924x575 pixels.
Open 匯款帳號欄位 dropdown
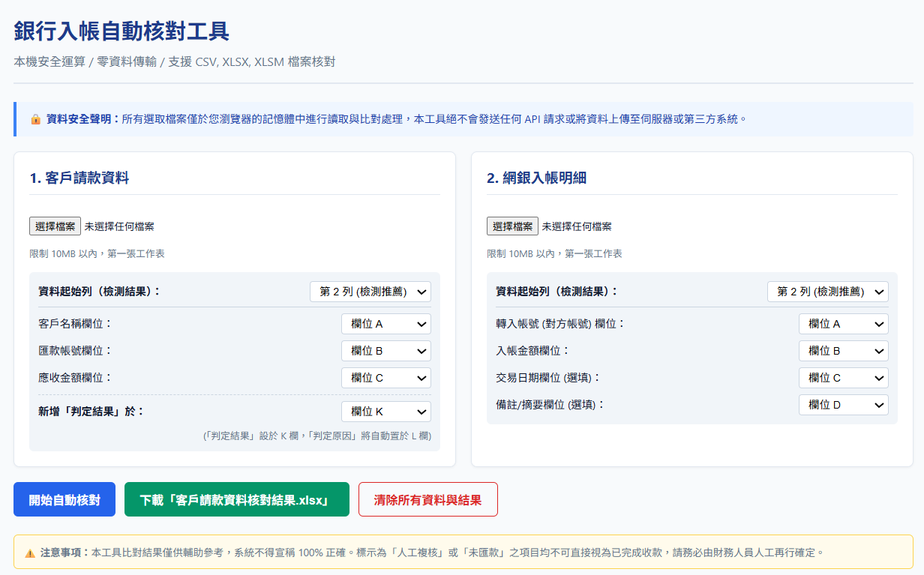[x=386, y=351]
